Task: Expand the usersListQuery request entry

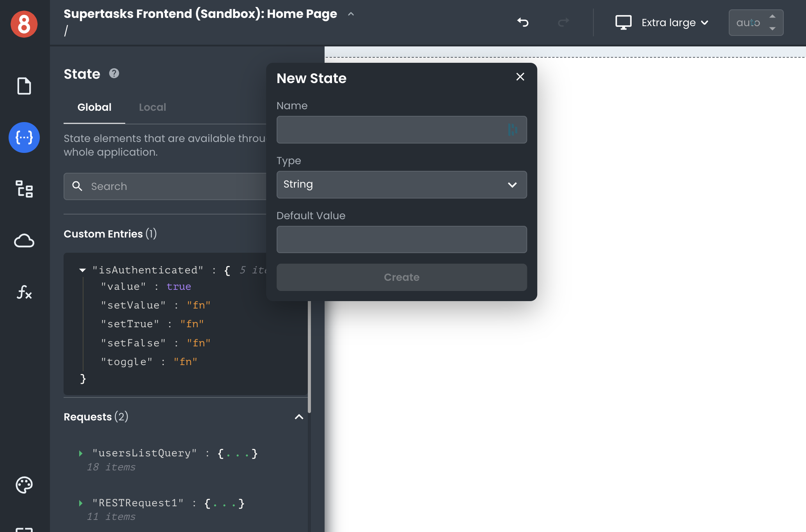Action: point(82,454)
